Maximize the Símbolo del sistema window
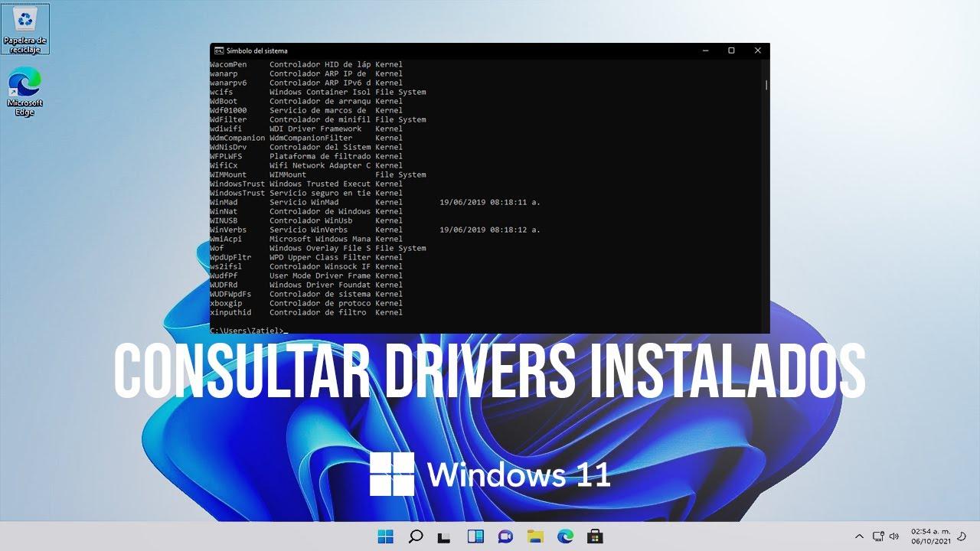 (x=731, y=51)
